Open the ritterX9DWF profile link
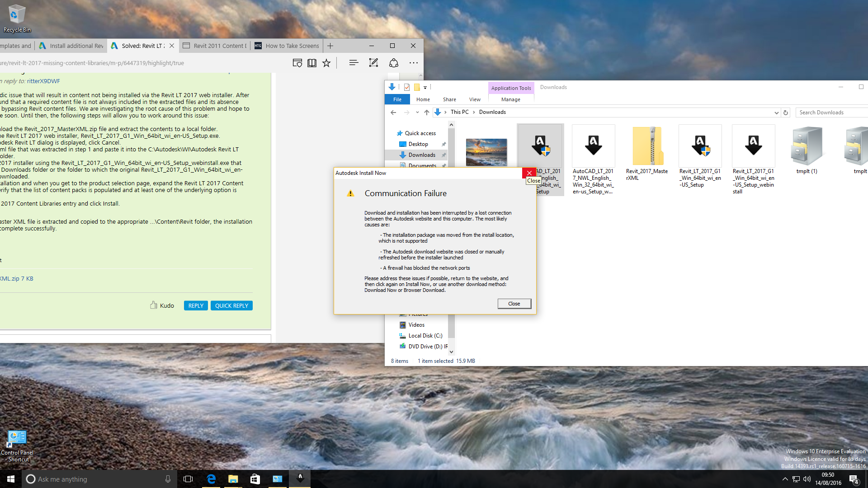Screen dimensions: 868x488 [x=43, y=81]
